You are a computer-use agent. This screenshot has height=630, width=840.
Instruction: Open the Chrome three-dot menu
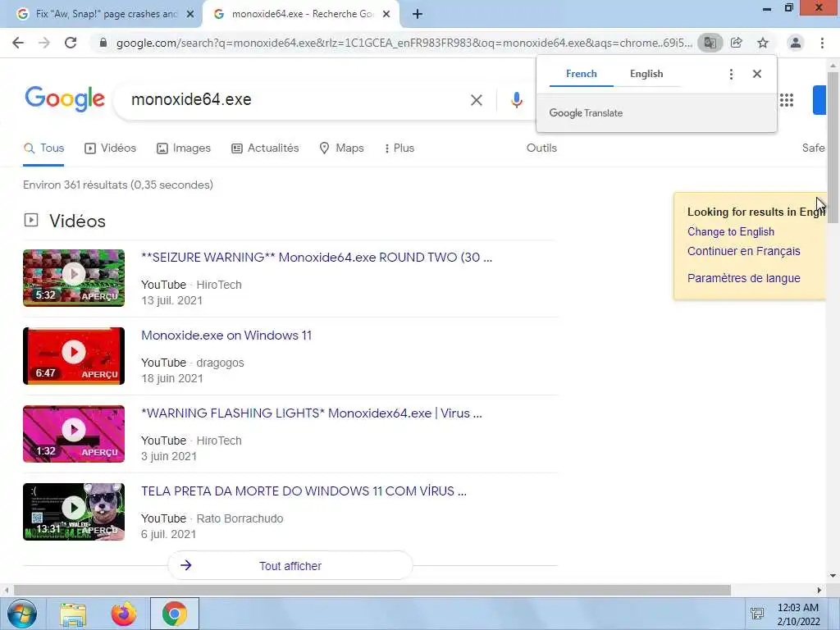pos(822,43)
